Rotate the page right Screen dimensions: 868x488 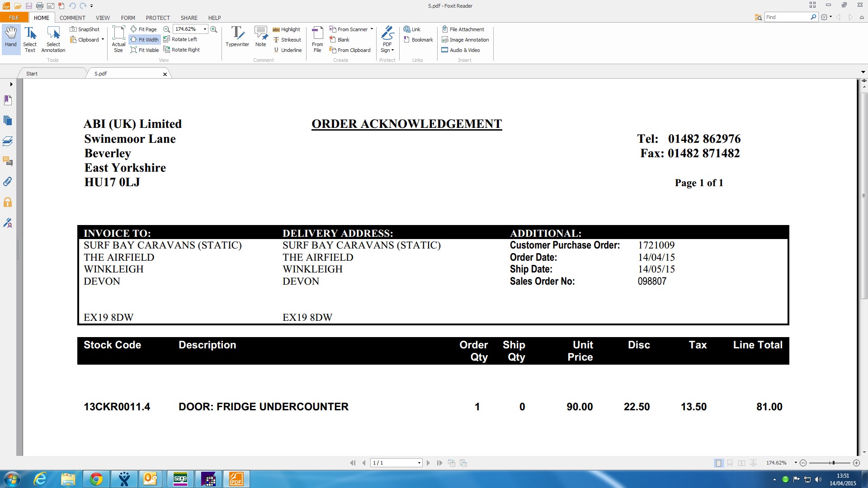[x=182, y=50]
